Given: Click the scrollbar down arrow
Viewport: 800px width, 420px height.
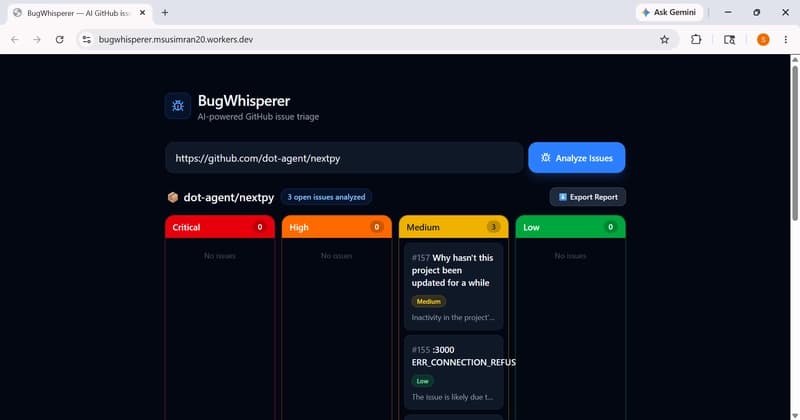Looking at the screenshot, I should tap(795, 416).
